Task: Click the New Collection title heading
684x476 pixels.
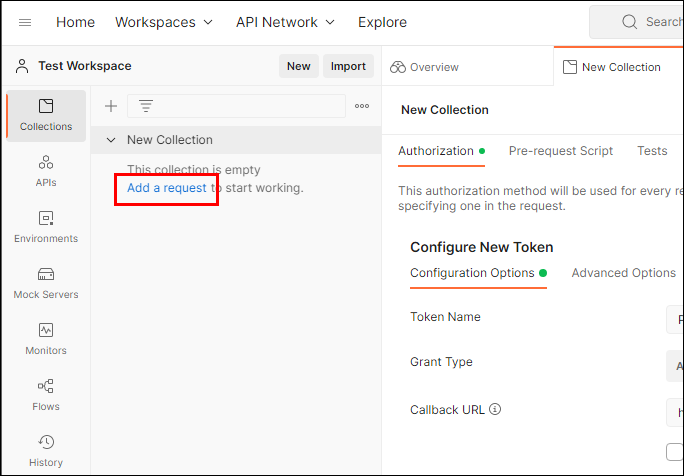Action: 445,110
